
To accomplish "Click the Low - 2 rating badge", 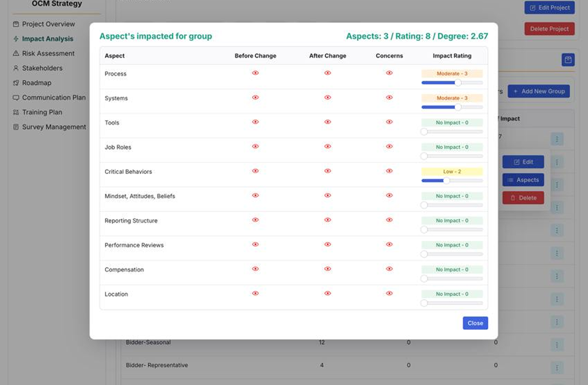I will (x=452, y=171).
